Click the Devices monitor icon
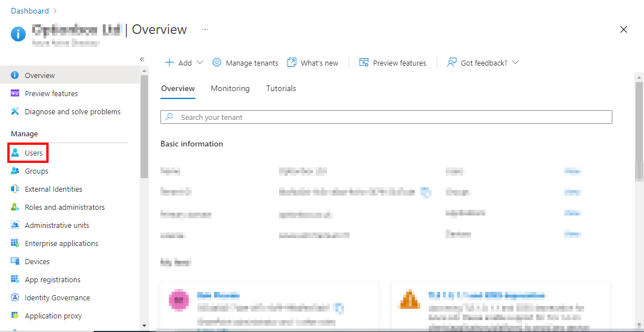This screenshot has height=332, width=644. tap(15, 261)
